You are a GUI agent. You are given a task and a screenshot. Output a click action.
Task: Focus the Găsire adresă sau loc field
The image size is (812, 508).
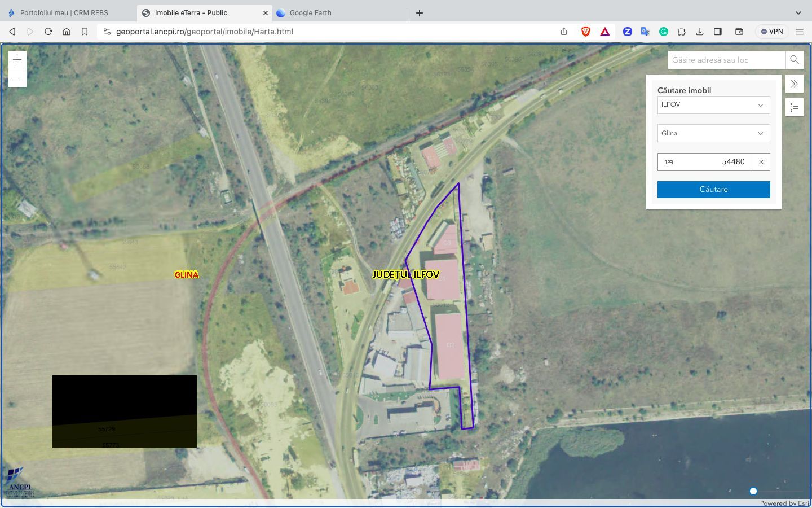[726, 60]
